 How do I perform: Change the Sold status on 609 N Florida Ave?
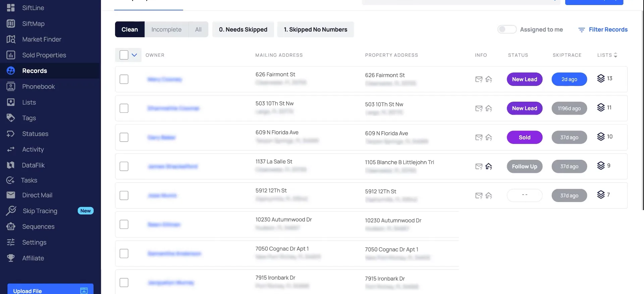click(525, 137)
